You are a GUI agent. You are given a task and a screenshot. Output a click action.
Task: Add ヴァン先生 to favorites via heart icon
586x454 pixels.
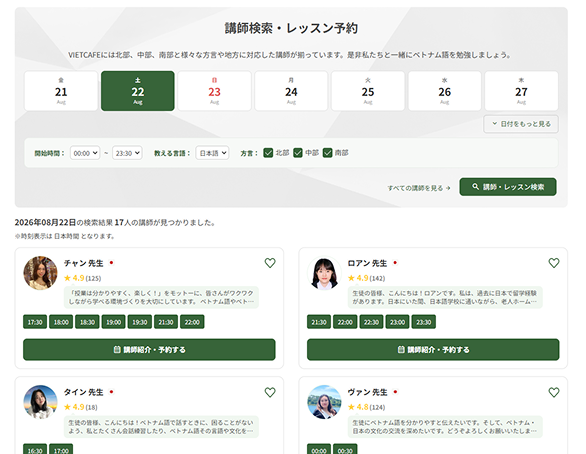point(554,392)
